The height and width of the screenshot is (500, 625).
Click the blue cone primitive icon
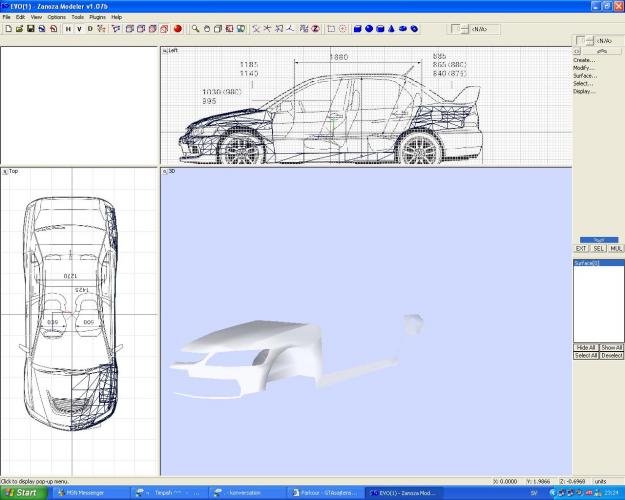(x=391, y=29)
